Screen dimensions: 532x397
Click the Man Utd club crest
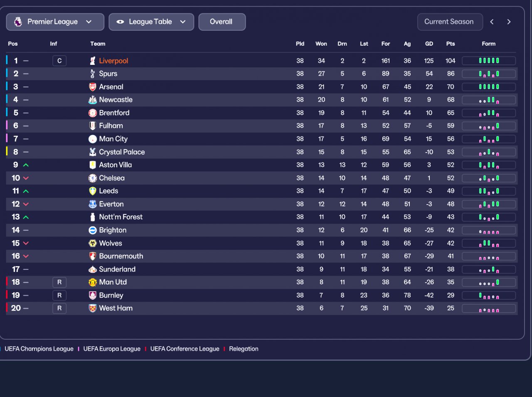93,282
